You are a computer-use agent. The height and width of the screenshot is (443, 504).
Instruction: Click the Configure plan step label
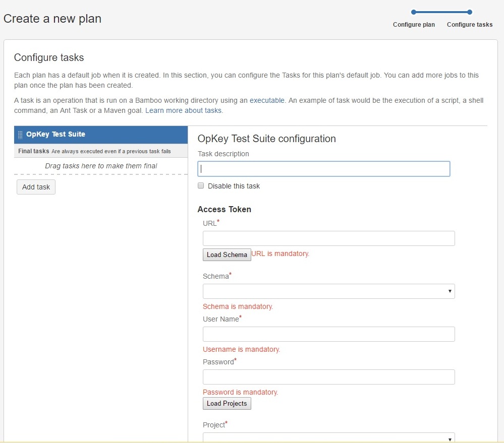point(414,25)
